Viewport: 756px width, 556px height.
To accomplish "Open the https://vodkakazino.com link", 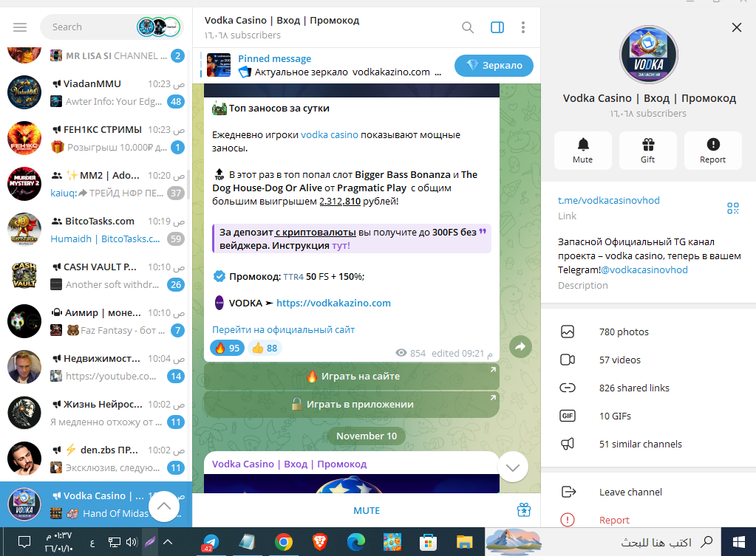I will point(333,303).
